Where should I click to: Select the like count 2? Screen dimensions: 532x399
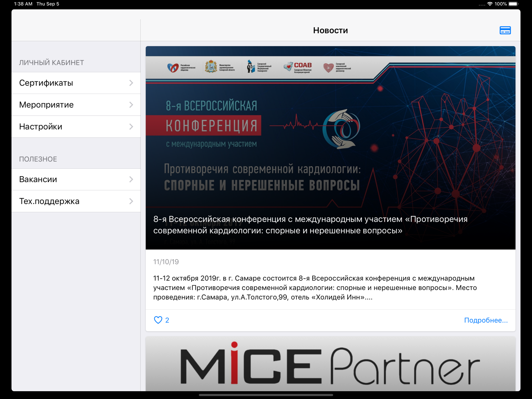(x=167, y=320)
